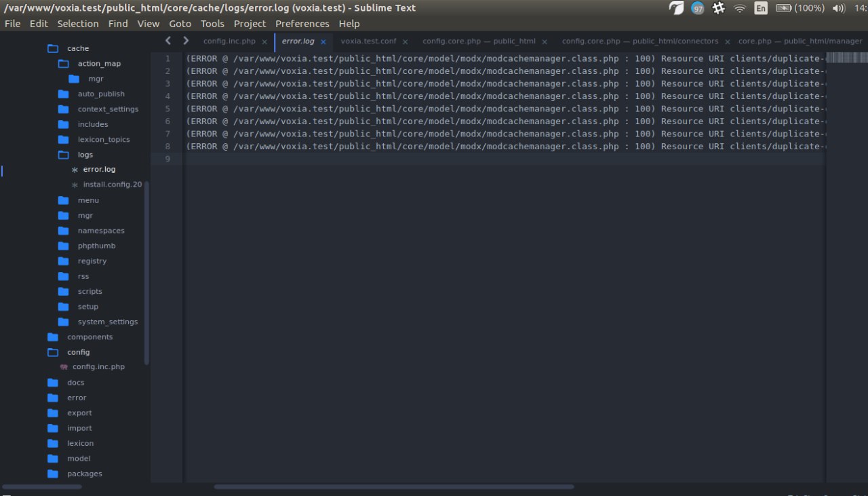The image size is (868, 496).
Task: Switch to the voxia.test.conf tab
Action: (368, 41)
